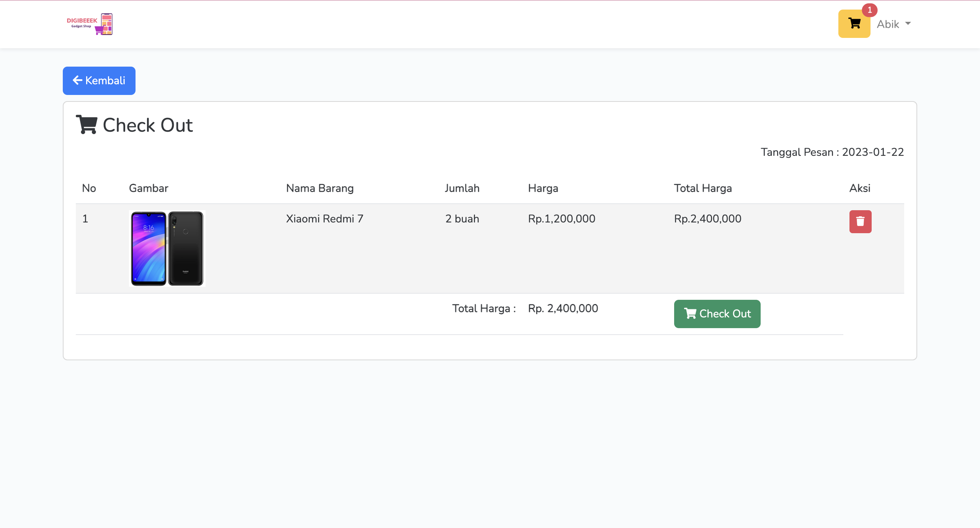980x528 pixels.
Task: Select the Tanggal Pesan date text
Action: pyautogui.click(x=832, y=152)
